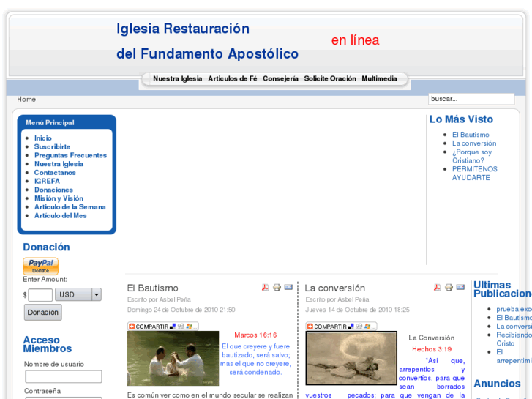Click the site title Iglesia Restauración

click(183, 29)
